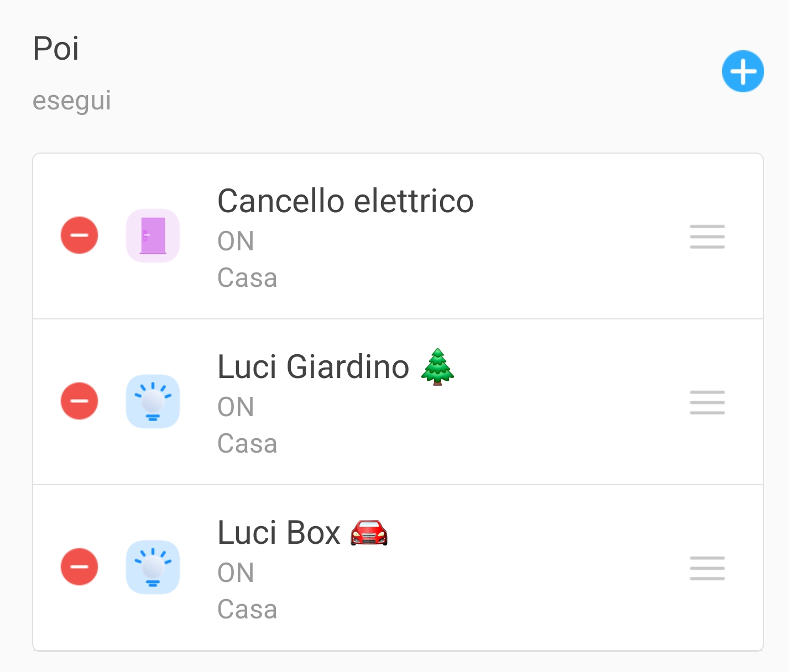
Task: Remove Cancello elettrico with red minus
Action: [80, 235]
